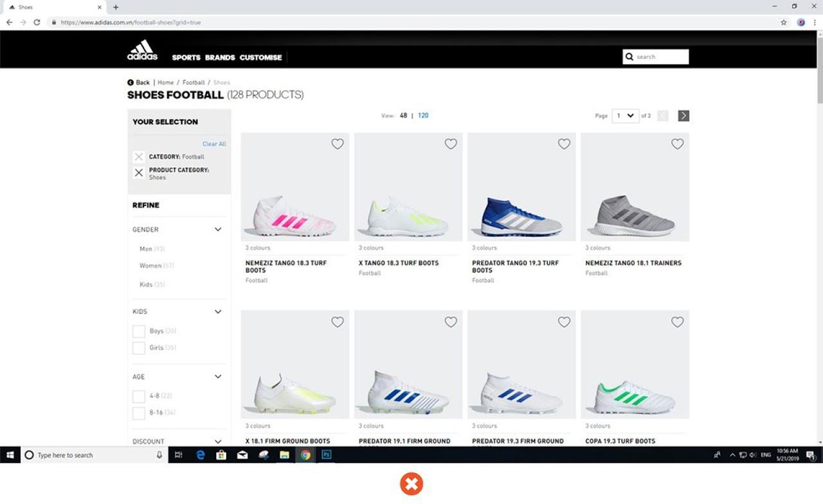
Task: Remove the Category: Football filter
Action: [x=139, y=157]
